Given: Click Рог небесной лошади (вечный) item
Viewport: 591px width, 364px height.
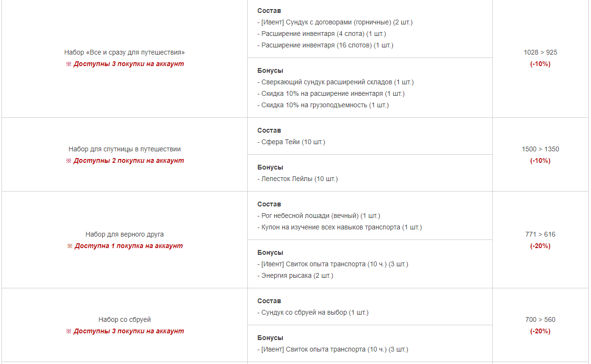Looking at the screenshot, I should 319,216.
